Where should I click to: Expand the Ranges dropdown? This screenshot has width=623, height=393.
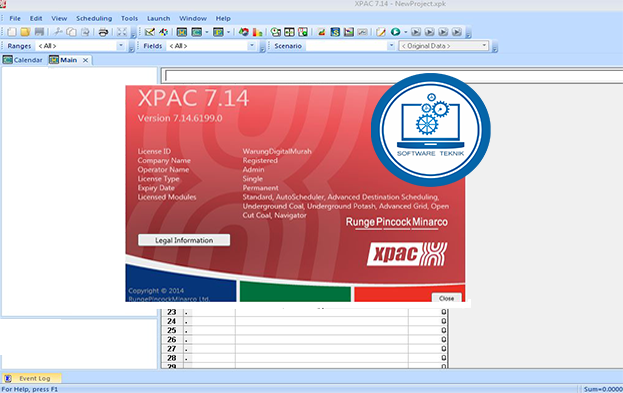point(121,46)
